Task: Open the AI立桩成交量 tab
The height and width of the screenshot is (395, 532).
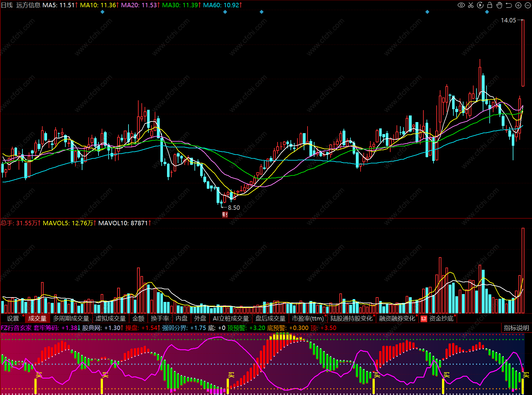Action: coord(231,319)
